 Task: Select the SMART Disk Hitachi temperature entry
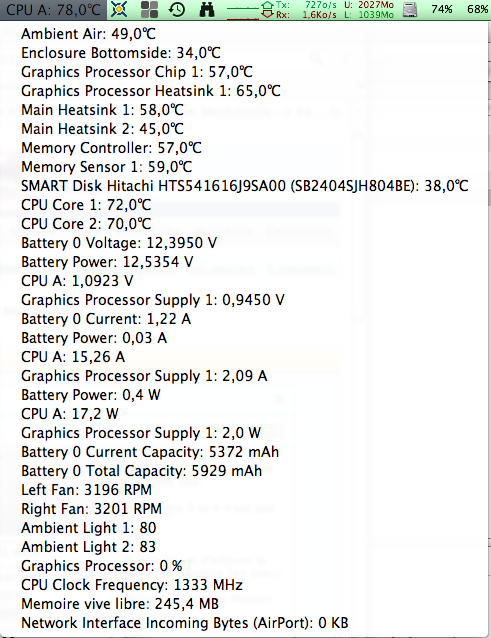tap(245, 186)
